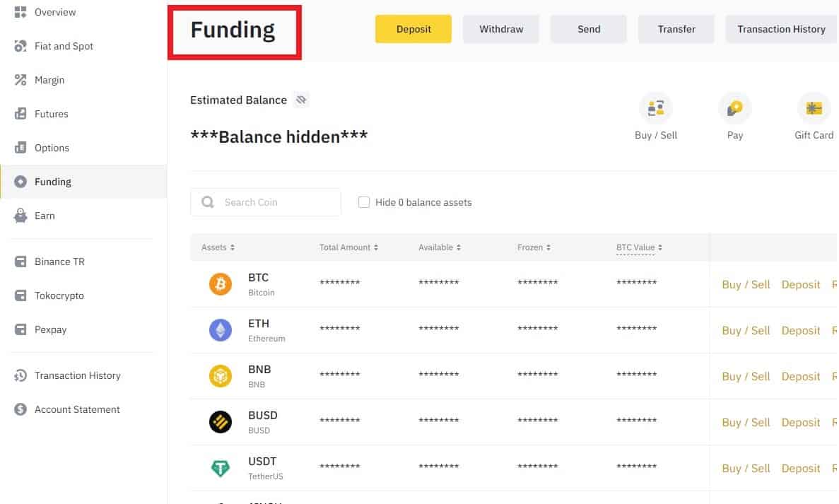
Task: Click the Ethereum coin icon
Action: [221, 330]
